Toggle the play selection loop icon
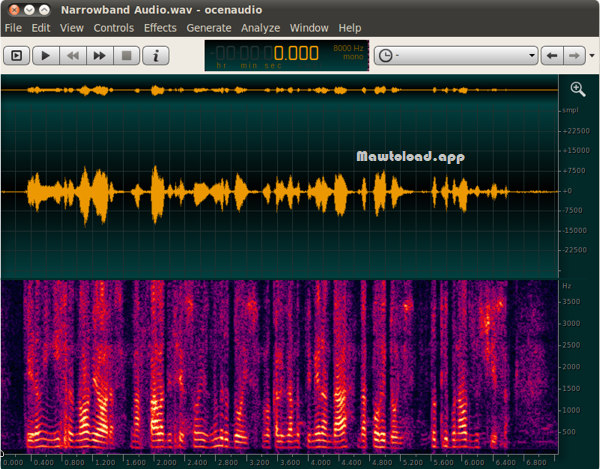Image resolution: width=600 pixels, height=469 pixels. tap(16, 56)
